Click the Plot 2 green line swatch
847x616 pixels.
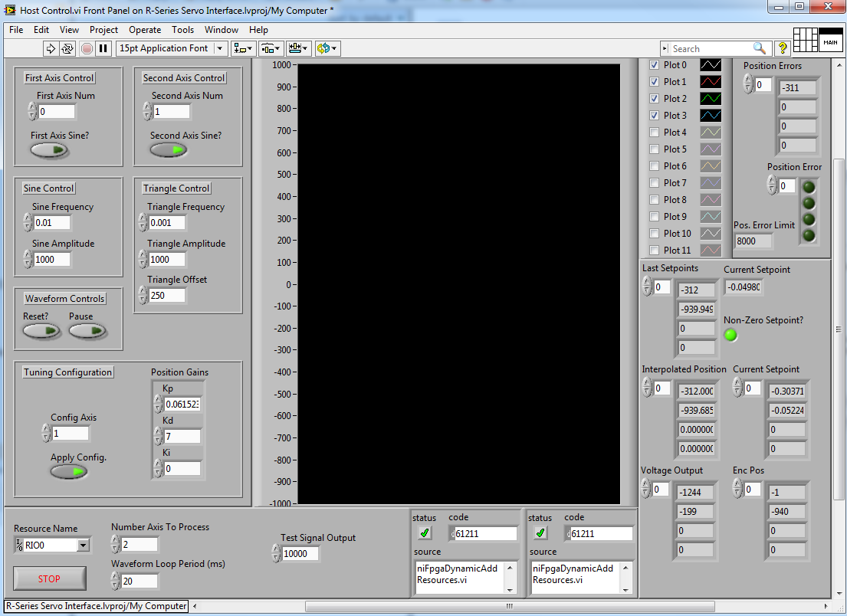[711, 99]
